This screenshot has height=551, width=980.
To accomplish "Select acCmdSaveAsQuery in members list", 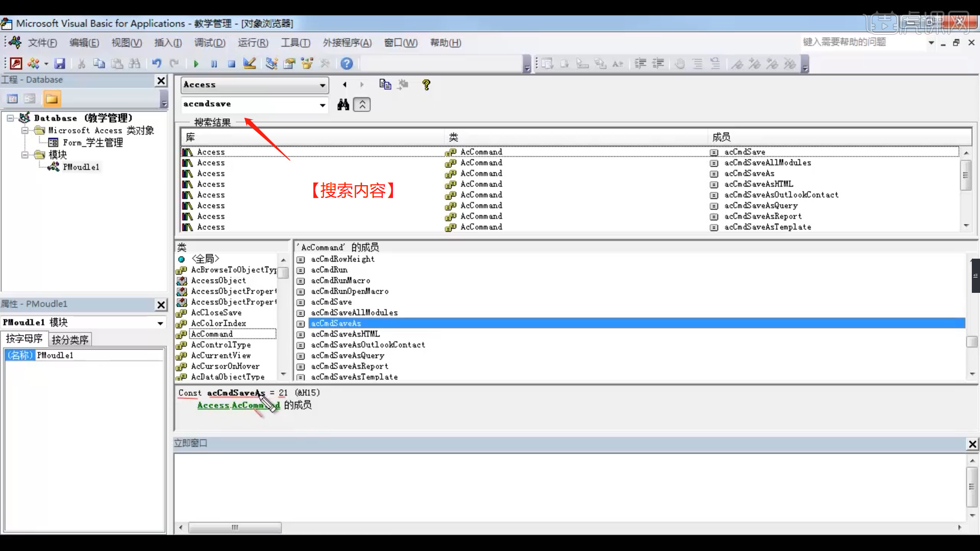I will coord(347,356).
